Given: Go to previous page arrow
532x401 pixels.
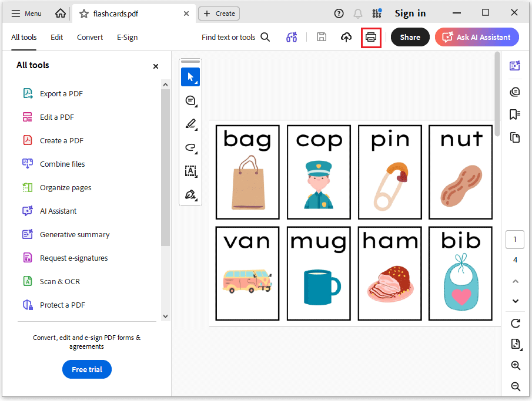Looking at the screenshot, I should tap(516, 281).
